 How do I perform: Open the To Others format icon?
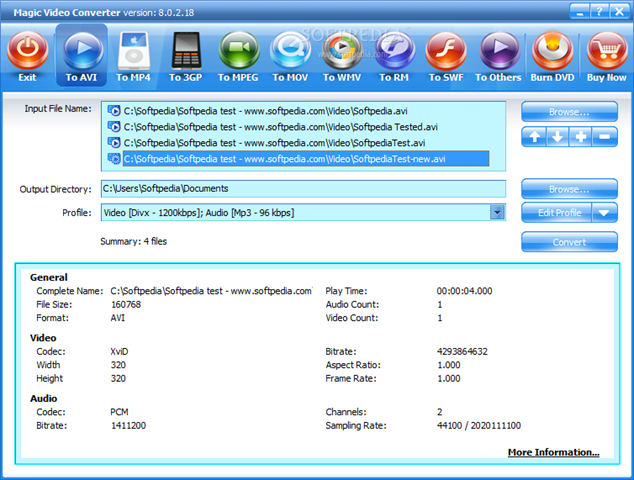click(500, 50)
